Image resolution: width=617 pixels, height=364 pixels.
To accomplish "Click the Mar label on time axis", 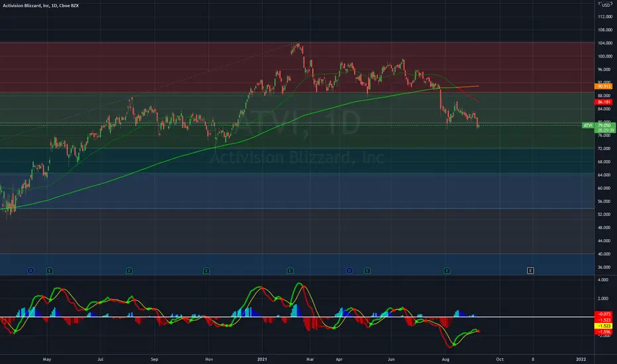I will point(310,359).
